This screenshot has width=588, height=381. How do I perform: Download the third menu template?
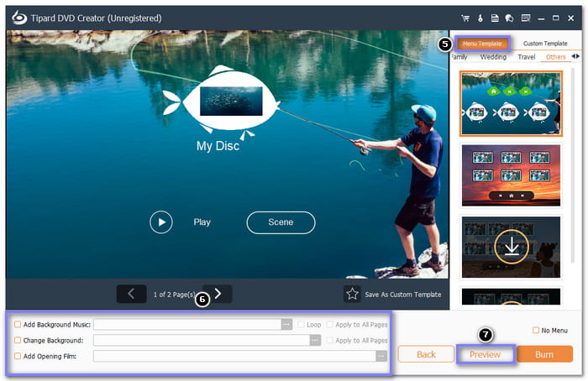click(510, 248)
